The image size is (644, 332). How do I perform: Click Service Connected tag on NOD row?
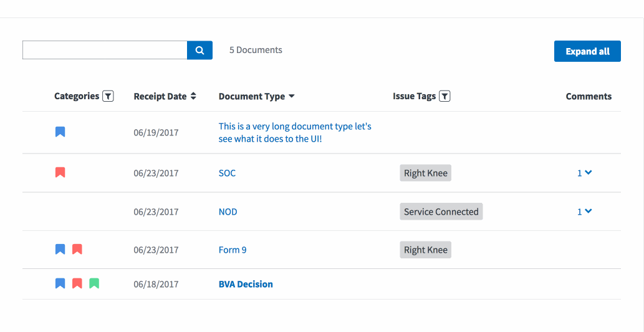(x=441, y=212)
